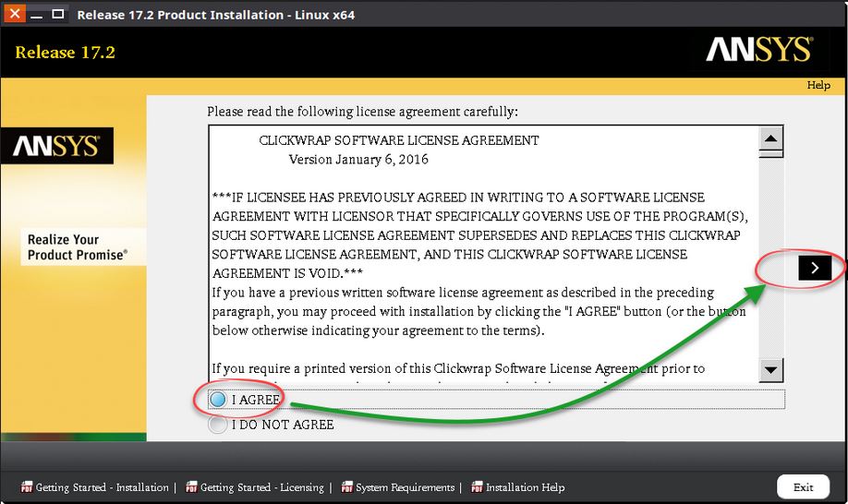Viewport: 848px width, 504px height.
Task: Click the black next arrow button
Action: point(815,268)
